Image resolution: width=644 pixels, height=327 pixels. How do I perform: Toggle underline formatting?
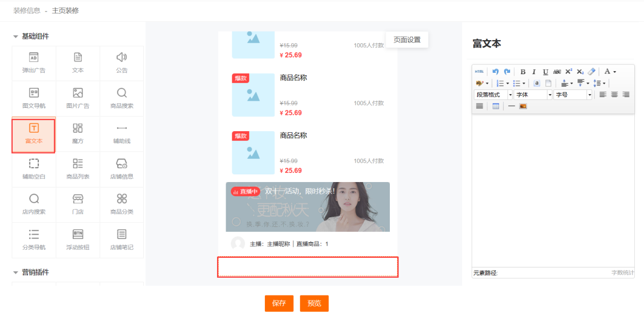545,72
